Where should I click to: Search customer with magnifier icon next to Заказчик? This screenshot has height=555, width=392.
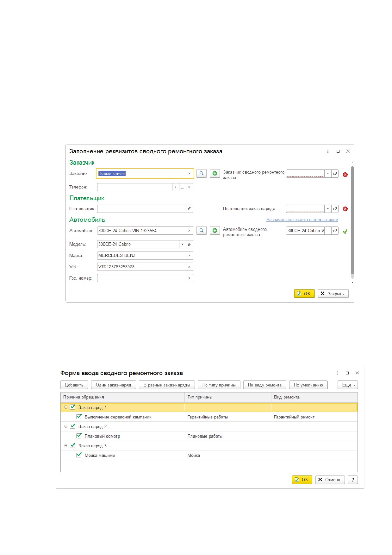201,174
